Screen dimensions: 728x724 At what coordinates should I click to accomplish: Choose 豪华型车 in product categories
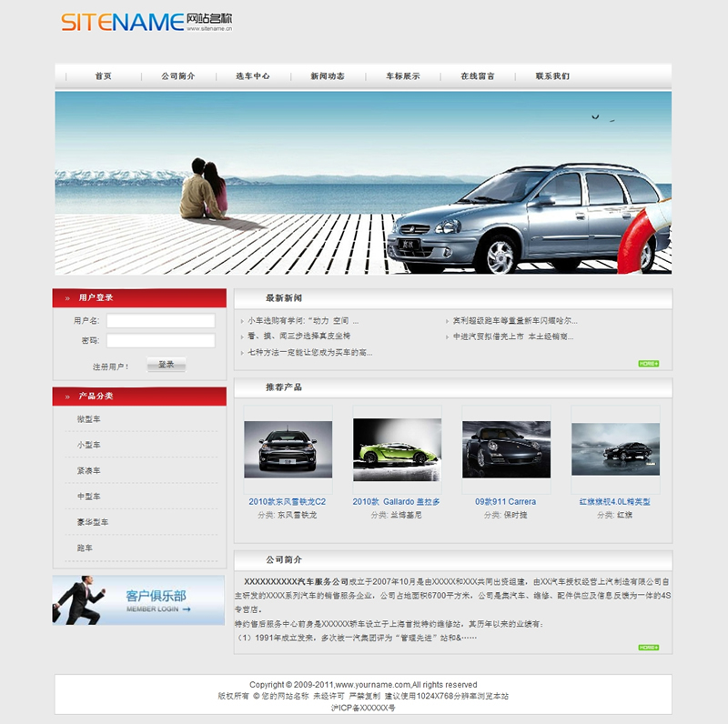tap(93, 522)
